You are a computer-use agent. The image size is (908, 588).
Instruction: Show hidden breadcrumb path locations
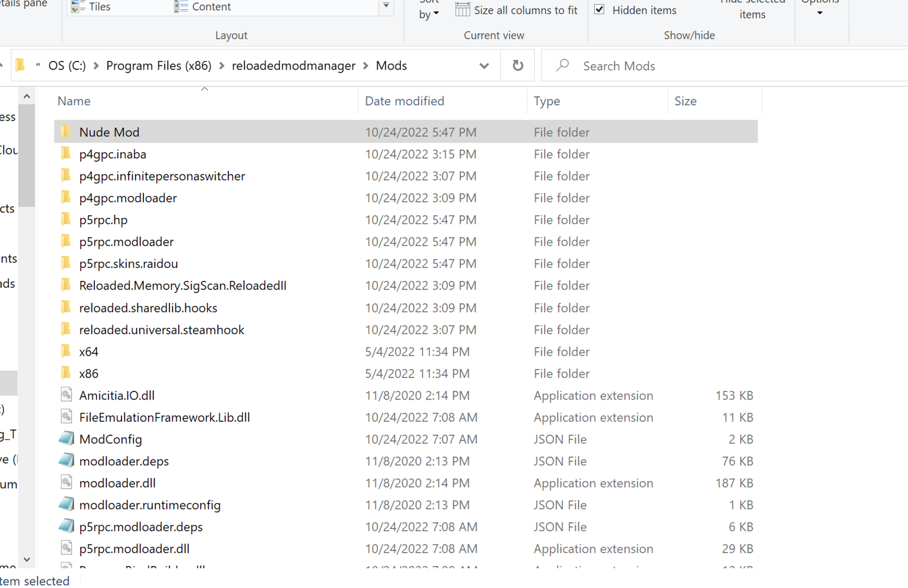pos(38,65)
